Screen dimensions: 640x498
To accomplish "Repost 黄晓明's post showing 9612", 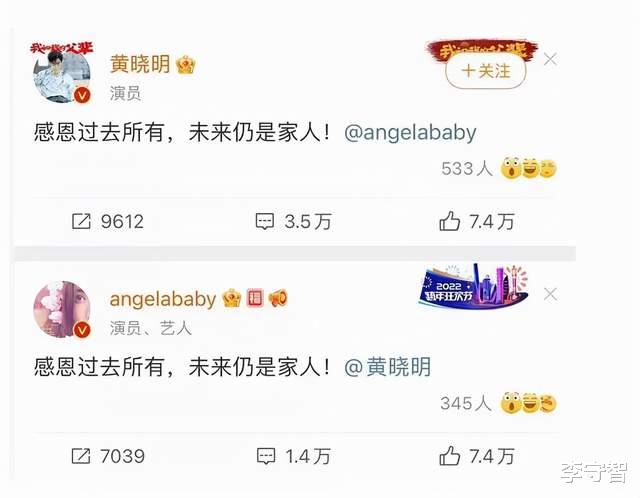I will (108, 222).
